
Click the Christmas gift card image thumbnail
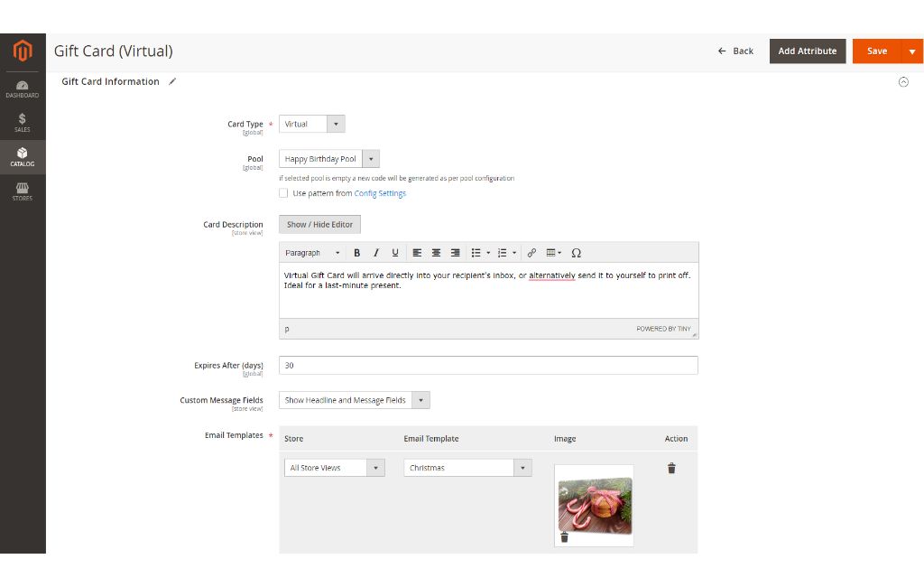595,505
